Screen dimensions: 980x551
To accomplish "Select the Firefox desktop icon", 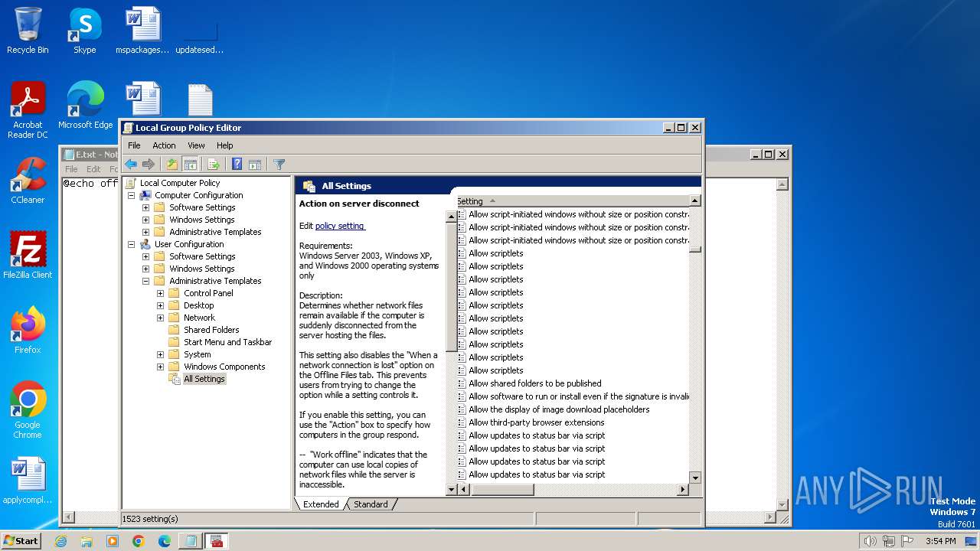I will click(28, 330).
